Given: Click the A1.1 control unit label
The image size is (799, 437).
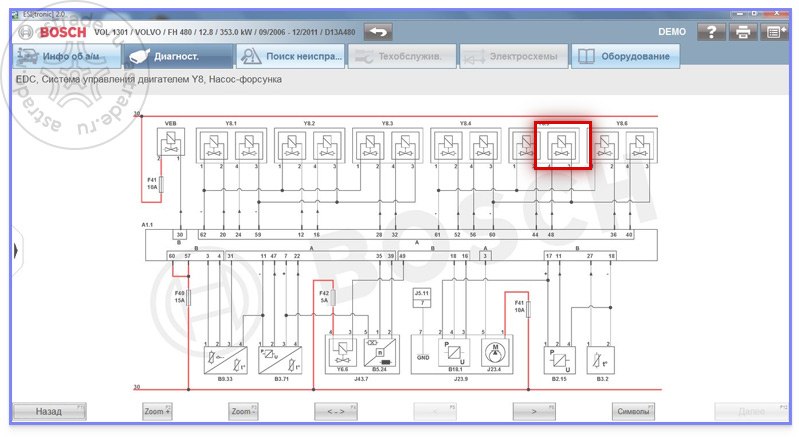Looking at the screenshot, I should pos(147,225).
